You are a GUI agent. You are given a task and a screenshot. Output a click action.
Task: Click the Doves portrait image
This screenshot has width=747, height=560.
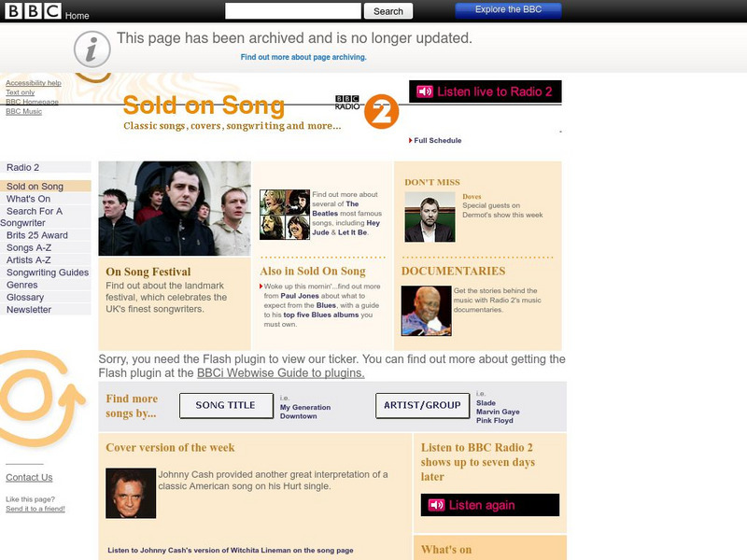coord(430,217)
